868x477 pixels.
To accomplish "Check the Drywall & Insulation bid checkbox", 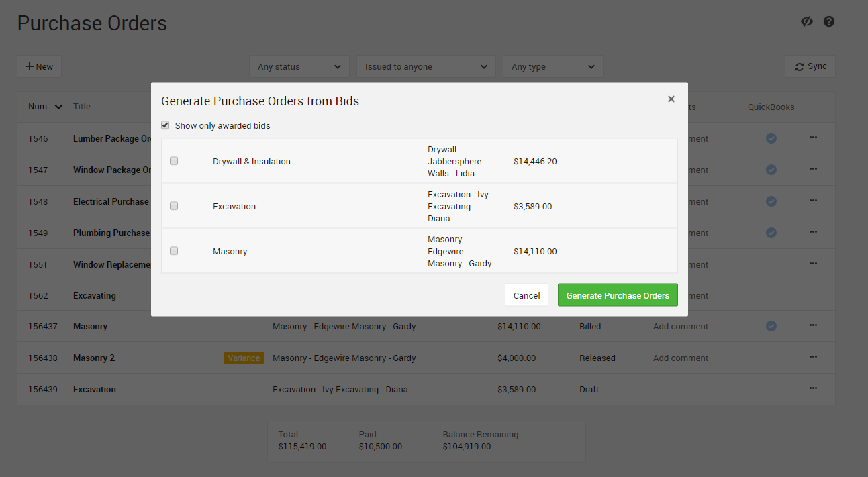I will tap(174, 161).
